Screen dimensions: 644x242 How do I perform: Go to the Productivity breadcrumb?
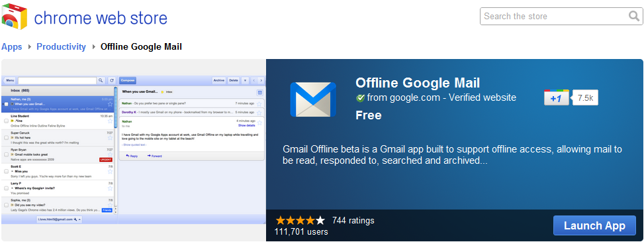[x=61, y=46]
